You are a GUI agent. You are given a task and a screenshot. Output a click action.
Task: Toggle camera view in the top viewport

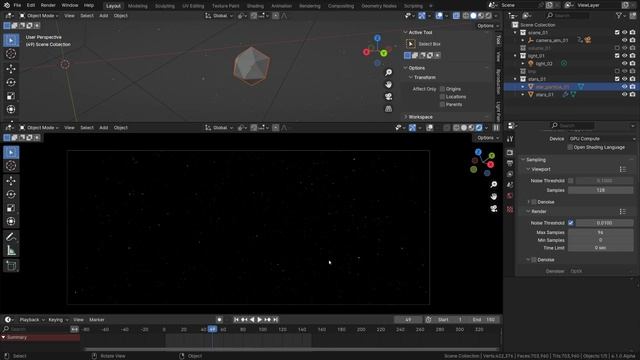[388, 97]
